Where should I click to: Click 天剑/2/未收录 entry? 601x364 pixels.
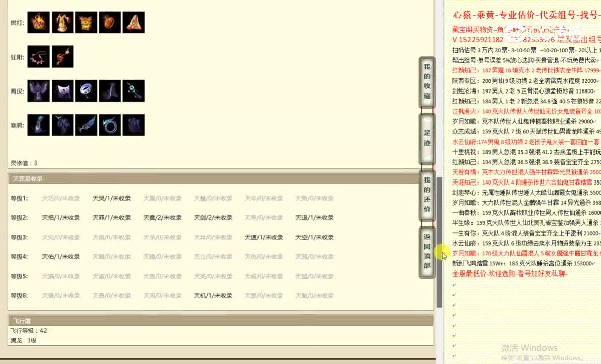pyautogui.click(x=213, y=217)
